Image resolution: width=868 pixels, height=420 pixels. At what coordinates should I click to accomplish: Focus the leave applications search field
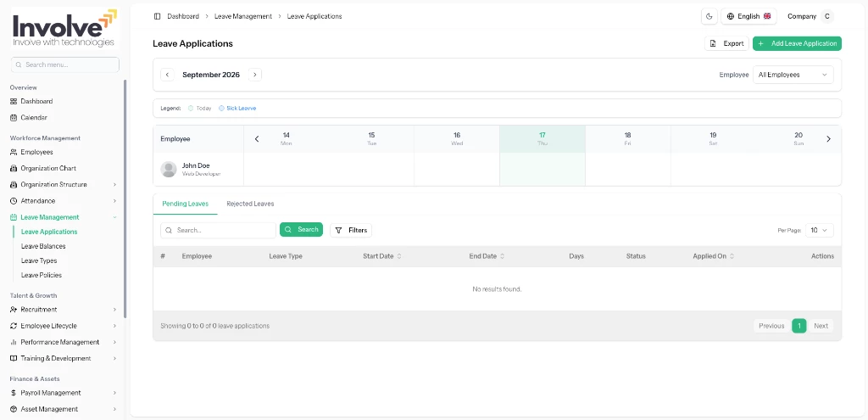(218, 230)
